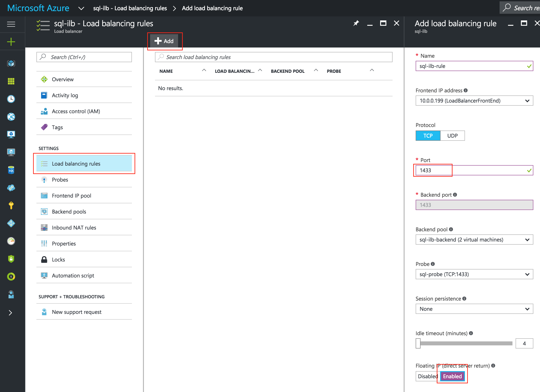Open Backend pools menu item
Viewport: 540px width, 392px height.
pos(84,211)
